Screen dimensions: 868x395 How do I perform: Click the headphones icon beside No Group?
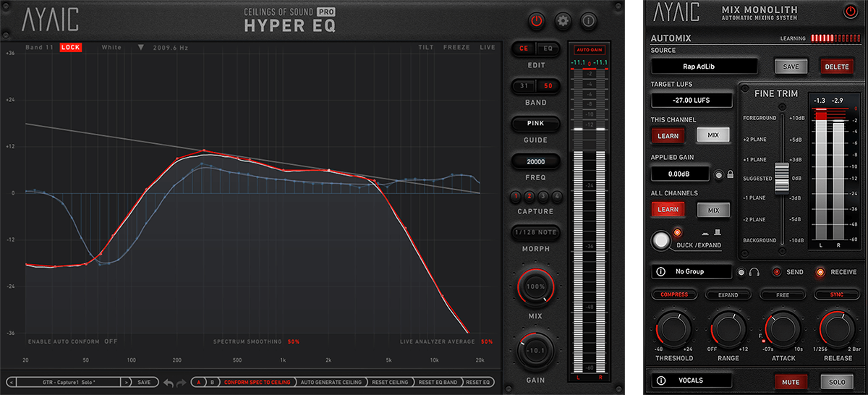[x=753, y=272]
